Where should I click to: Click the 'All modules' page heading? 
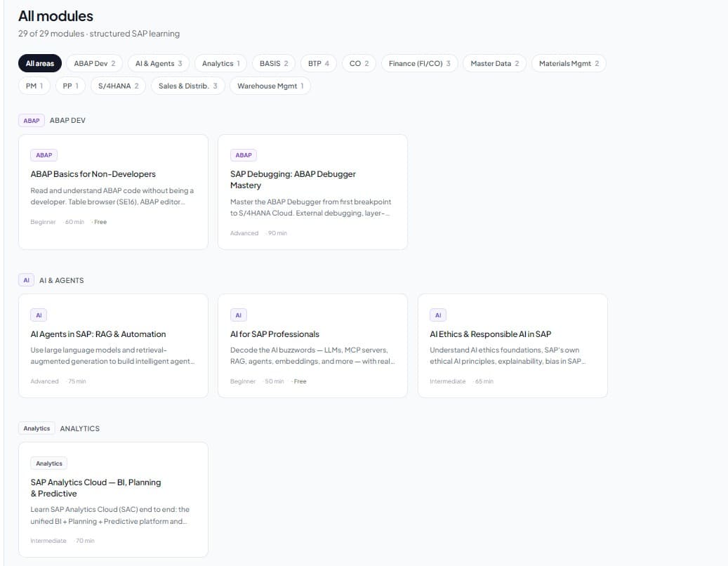(x=55, y=16)
